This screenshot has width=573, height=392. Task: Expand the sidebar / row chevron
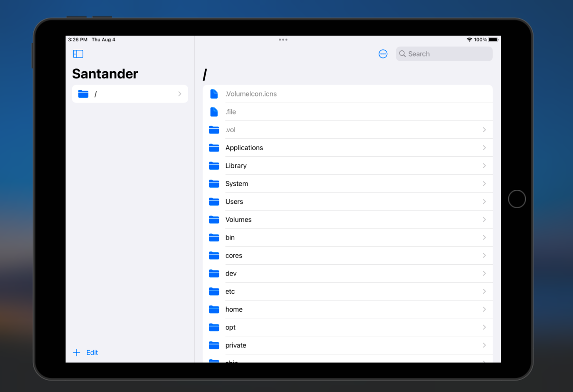180,94
